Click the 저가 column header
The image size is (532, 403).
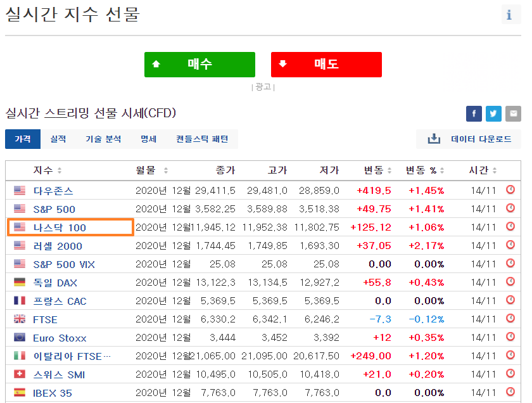click(329, 170)
